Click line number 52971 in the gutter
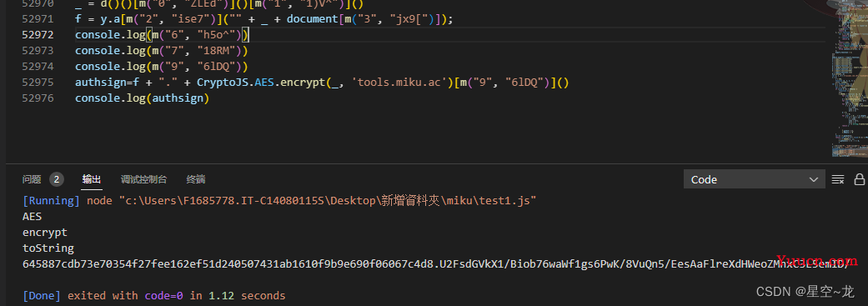 click(38, 19)
